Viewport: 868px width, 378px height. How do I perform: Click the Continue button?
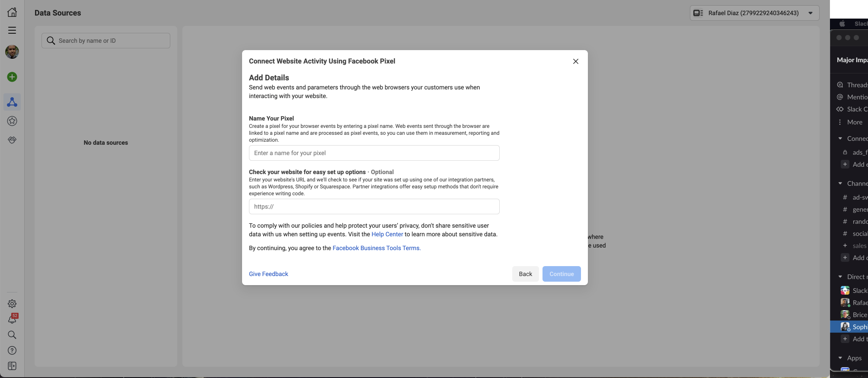[x=562, y=274]
